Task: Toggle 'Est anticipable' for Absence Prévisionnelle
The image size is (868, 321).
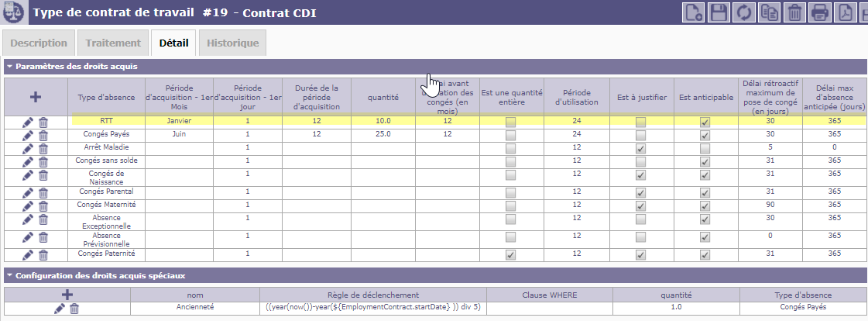Action: coord(705,237)
